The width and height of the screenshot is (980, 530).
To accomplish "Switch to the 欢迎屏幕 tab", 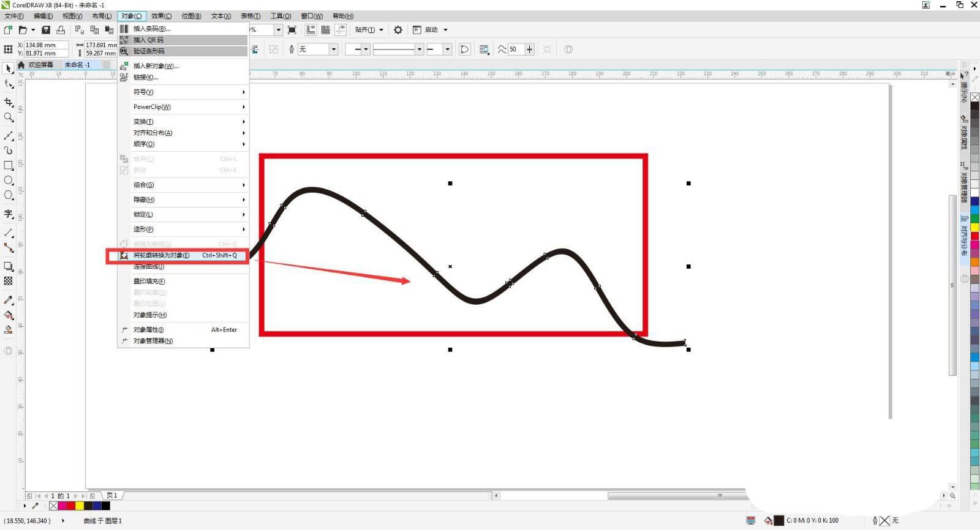I will click(x=40, y=65).
